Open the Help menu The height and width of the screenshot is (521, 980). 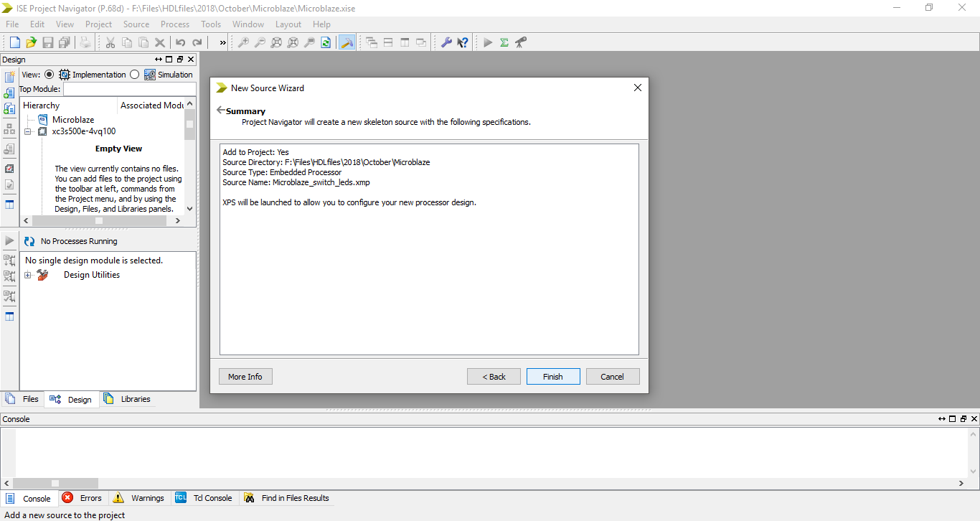pos(321,24)
